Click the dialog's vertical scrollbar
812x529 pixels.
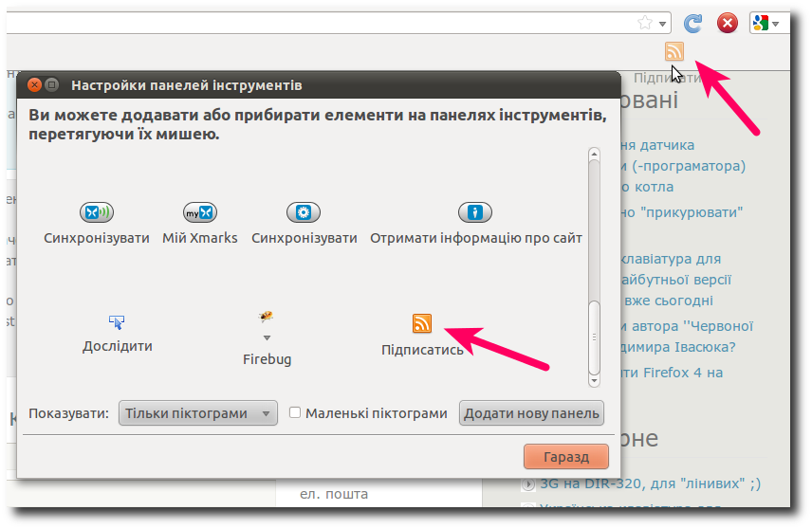point(594,265)
